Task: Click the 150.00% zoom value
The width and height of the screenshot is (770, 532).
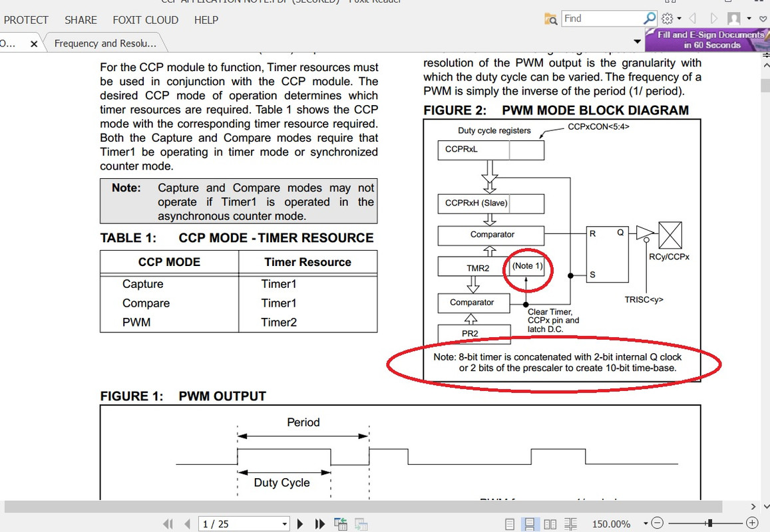Action: 612,524
